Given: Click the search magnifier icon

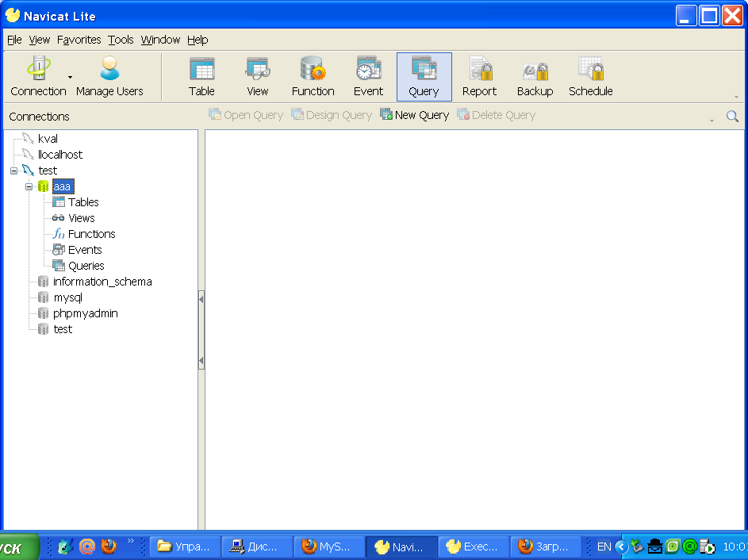Looking at the screenshot, I should [732, 116].
